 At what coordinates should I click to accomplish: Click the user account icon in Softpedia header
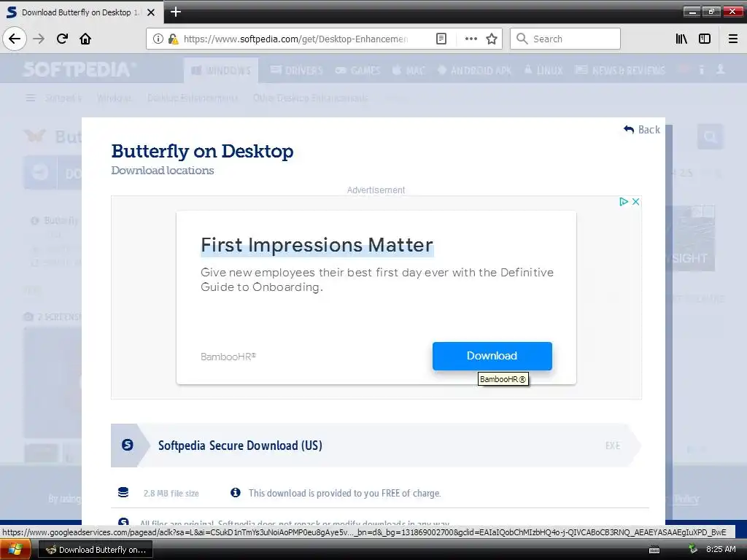tap(720, 69)
